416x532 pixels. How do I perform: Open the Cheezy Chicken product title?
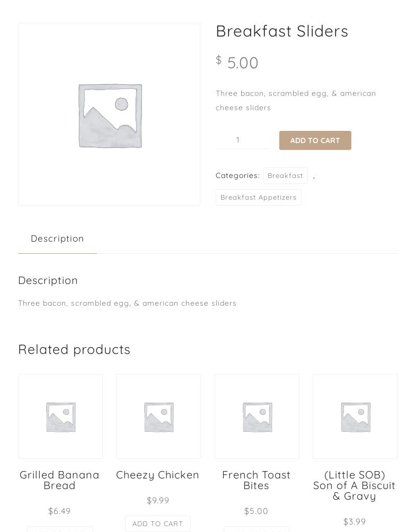[x=157, y=475]
